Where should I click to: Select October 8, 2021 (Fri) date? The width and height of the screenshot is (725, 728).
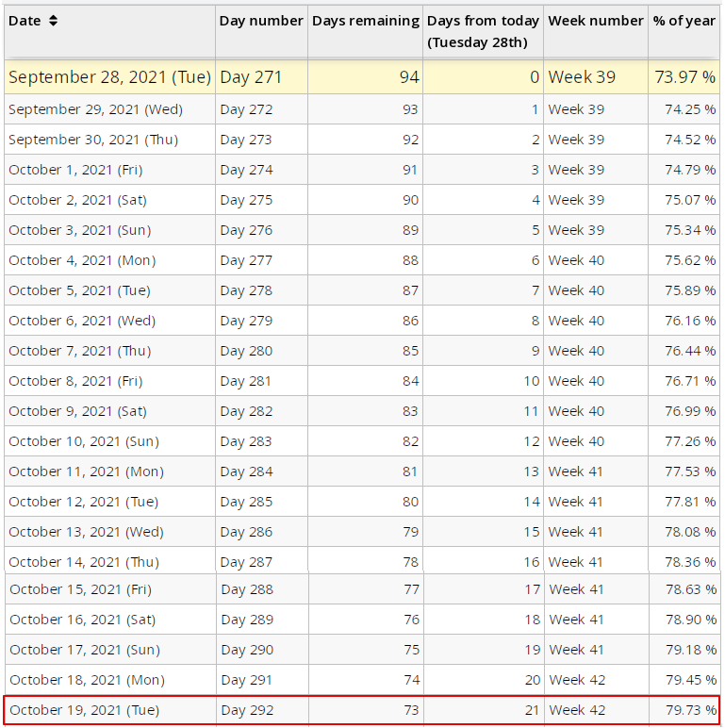point(75,381)
